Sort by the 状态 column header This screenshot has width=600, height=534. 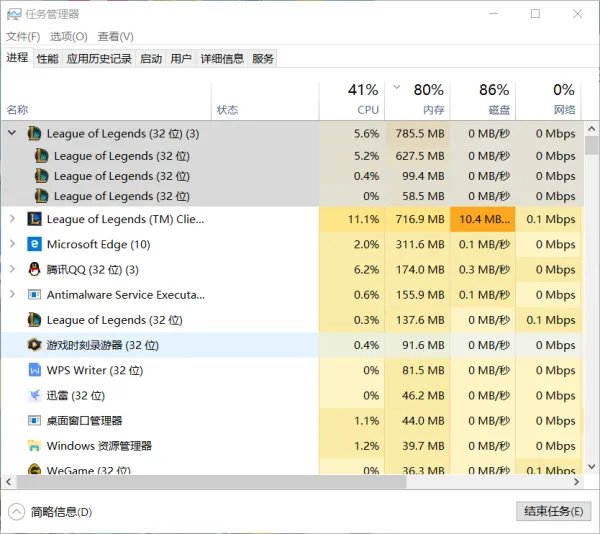pyautogui.click(x=265, y=101)
